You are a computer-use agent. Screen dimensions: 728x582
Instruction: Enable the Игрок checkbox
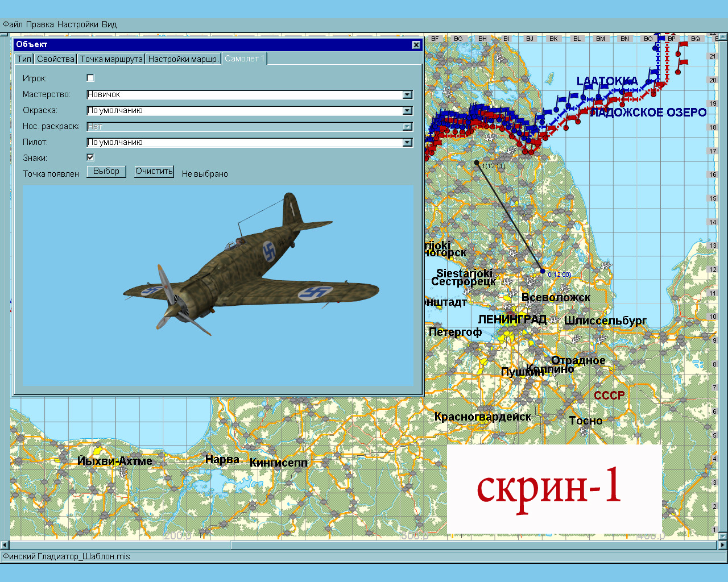tap(90, 78)
